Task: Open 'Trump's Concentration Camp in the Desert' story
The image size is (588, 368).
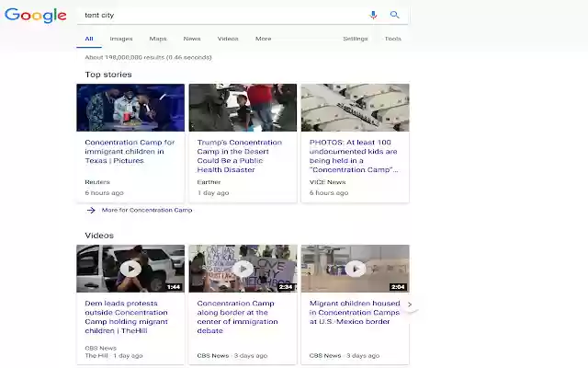Action: coord(239,155)
